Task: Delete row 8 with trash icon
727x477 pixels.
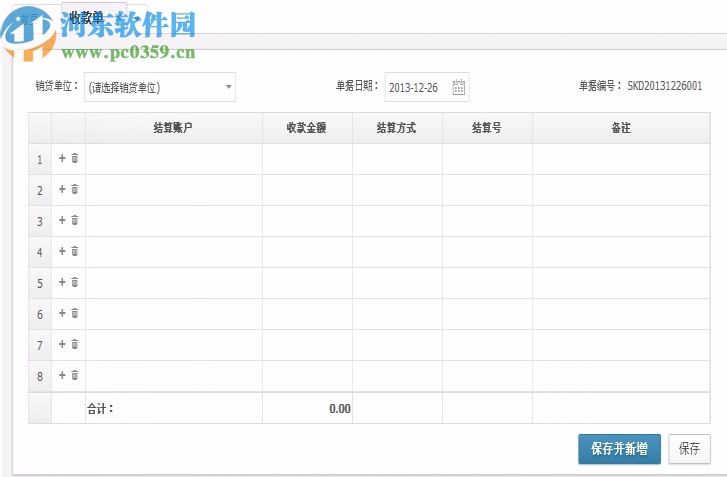Action: (75, 375)
